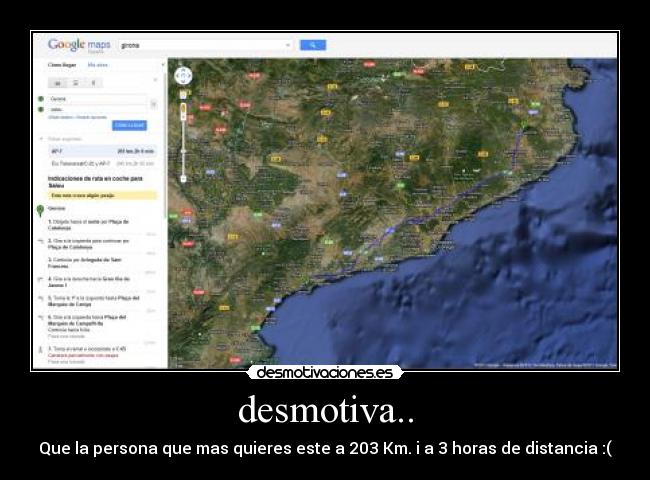Click the turn-right arrow icon at step 4
Screen dimensions: 650x480
(41, 279)
